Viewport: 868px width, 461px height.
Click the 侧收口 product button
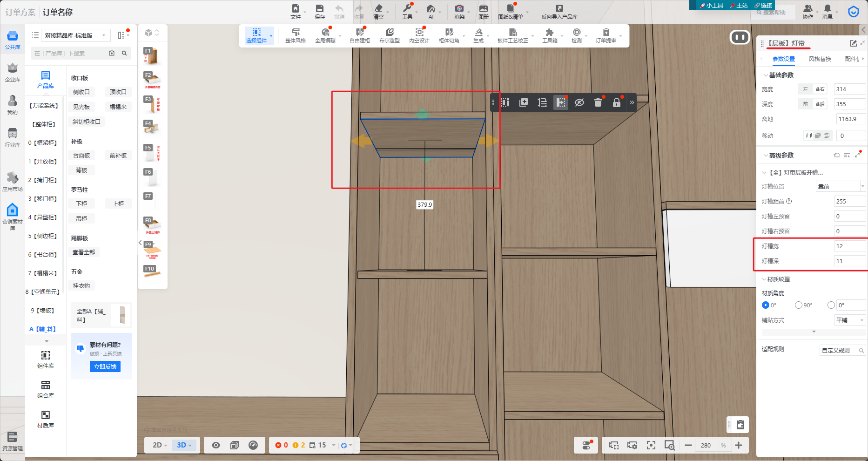[x=81, y=92]
